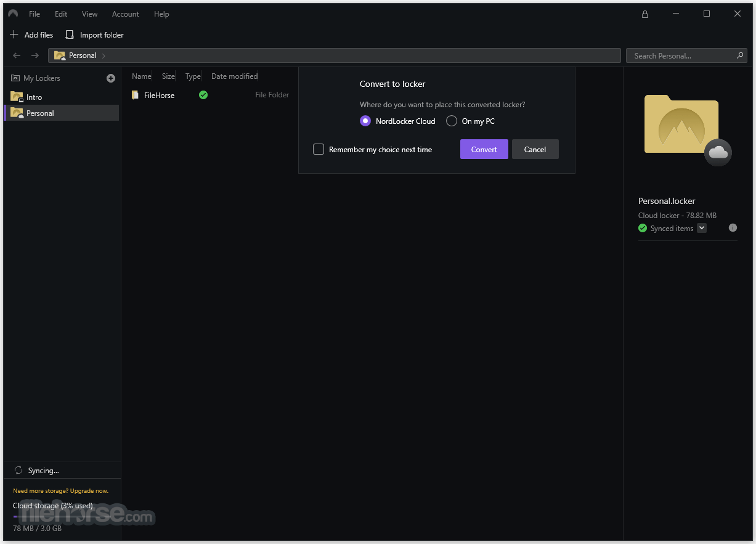Click the FileHorse folder icon
This screenshot has width=756, height=544.
[x=135, y=95]
